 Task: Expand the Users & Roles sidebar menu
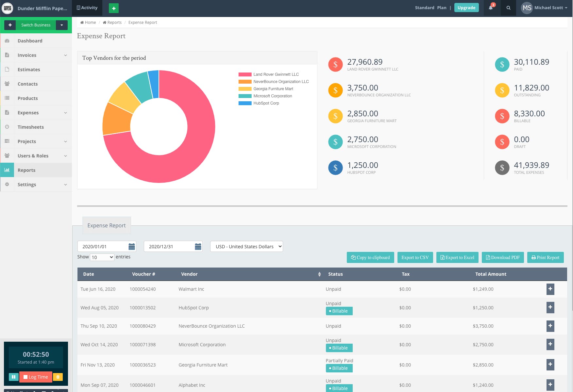[x=65, y=156]
